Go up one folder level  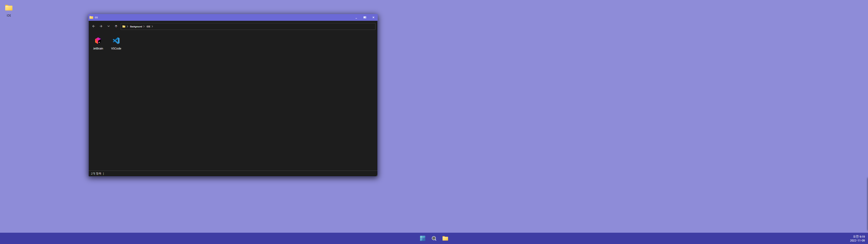116,26
